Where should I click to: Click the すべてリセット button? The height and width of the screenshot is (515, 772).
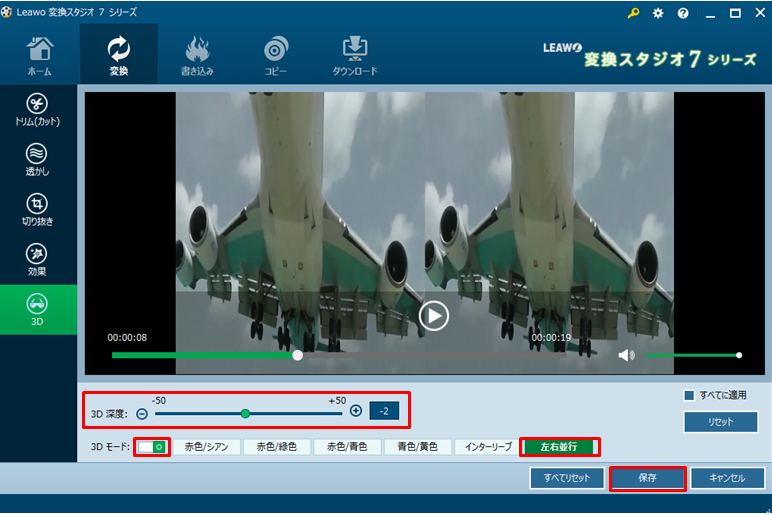567,478
